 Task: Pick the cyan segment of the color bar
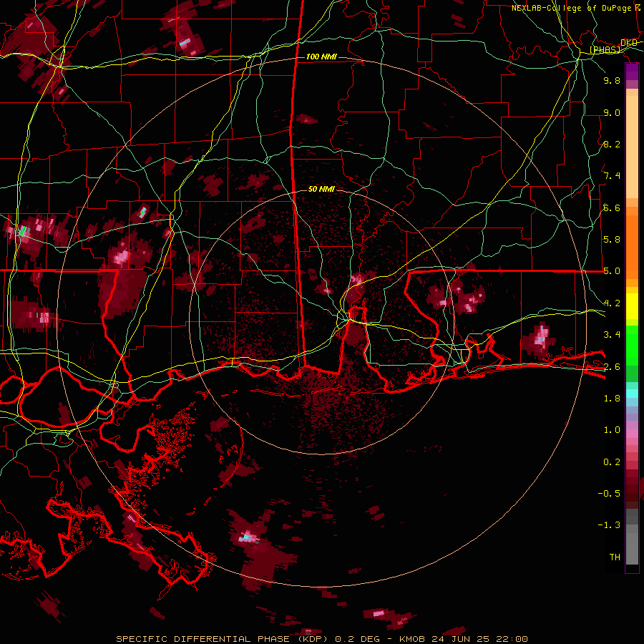click(632, 394)
